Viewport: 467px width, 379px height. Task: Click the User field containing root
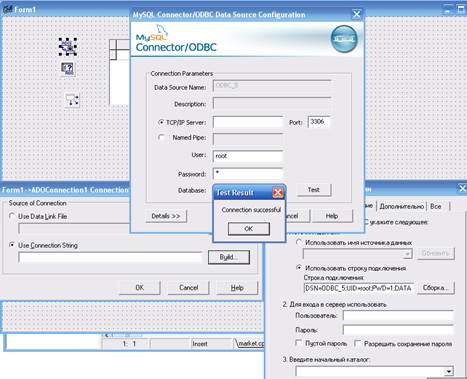click(x=248, y=156)
